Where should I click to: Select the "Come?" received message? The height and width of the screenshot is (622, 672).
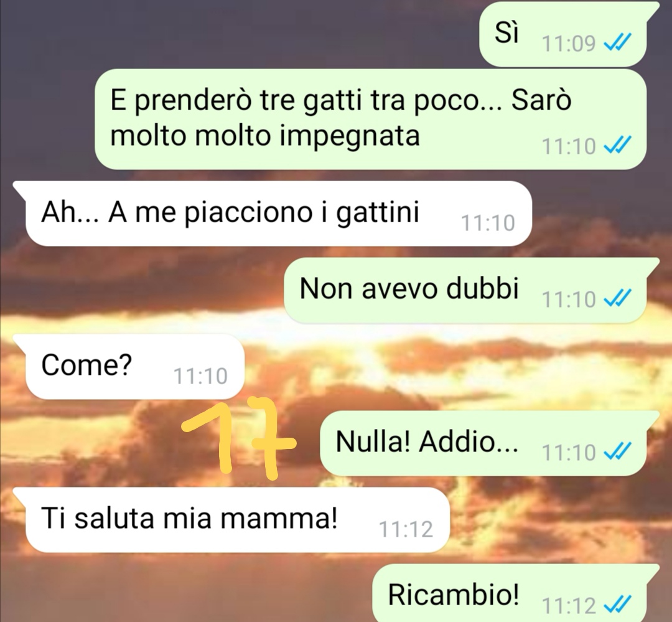click(x=129, y=367)
